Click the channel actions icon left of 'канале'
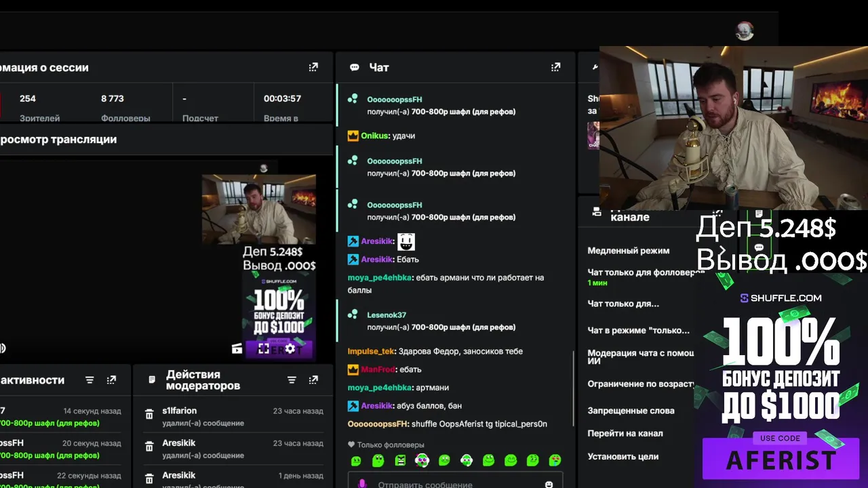The width and height of the screenshot is (868, 488). tap(596, 212)
